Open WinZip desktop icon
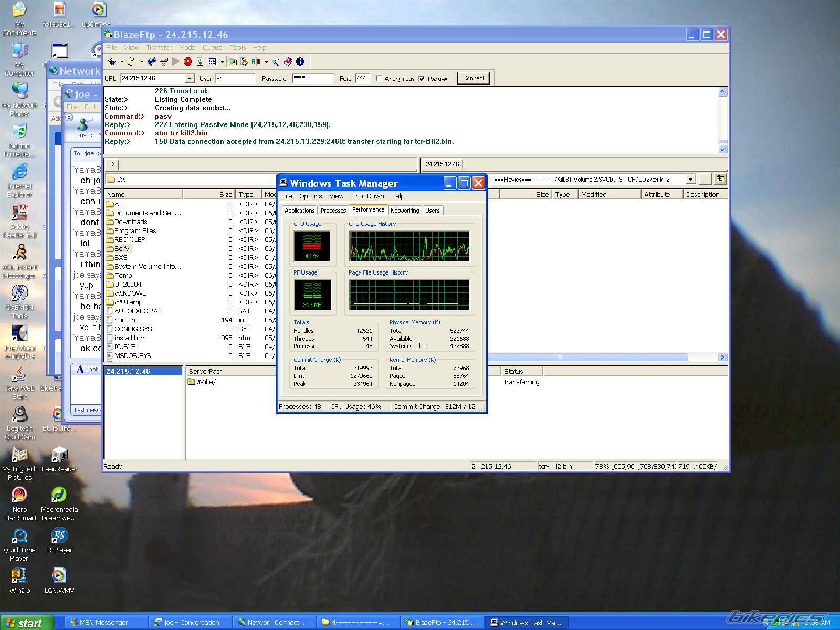Screen dimensions: 840x630 (x=19, y=580)
